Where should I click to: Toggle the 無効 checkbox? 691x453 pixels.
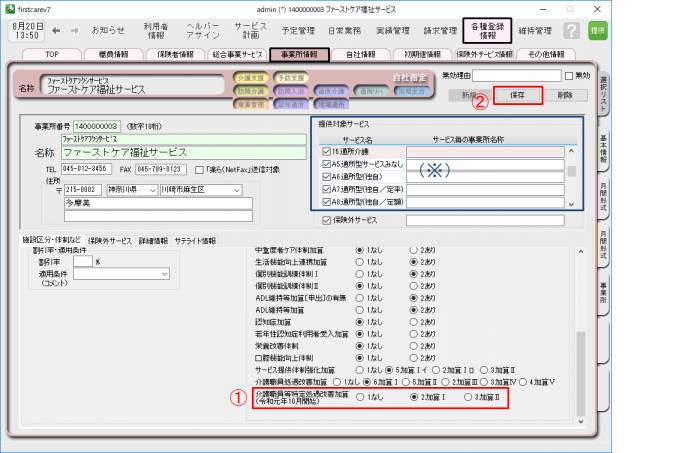569,76
